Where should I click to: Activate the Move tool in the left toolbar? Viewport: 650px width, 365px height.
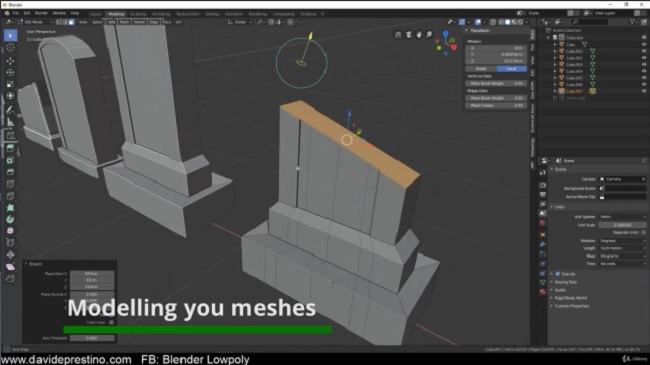[x=10, y=61]
